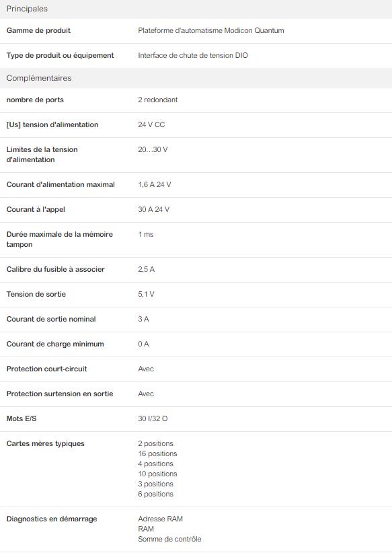
Task: Click the 16 positions entry
Action: point(157,453)
